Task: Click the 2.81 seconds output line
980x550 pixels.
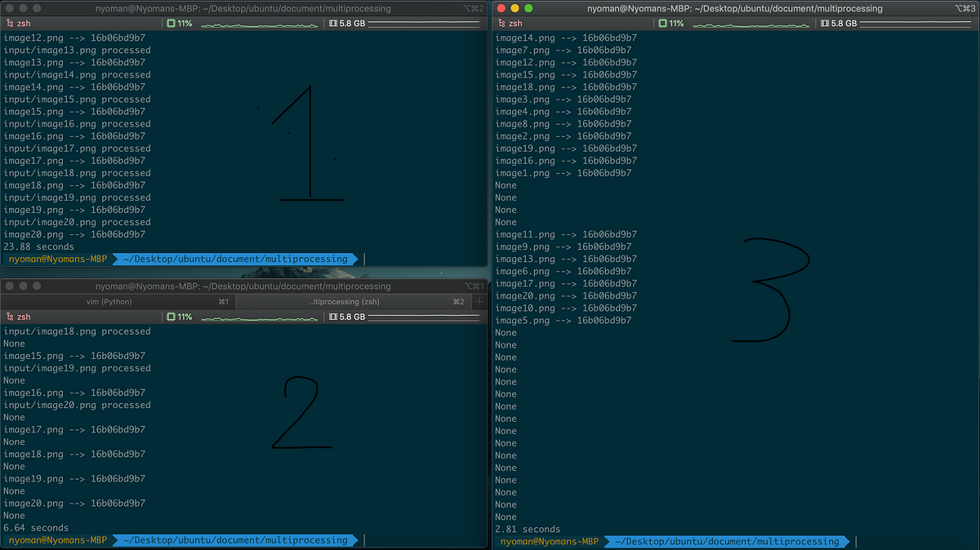Action: coord(527,529)
